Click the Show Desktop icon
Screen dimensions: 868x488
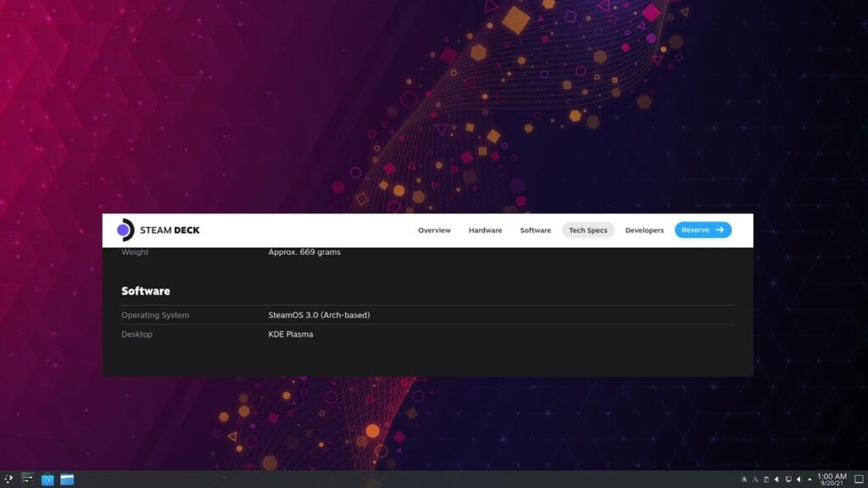pos(860,480)
